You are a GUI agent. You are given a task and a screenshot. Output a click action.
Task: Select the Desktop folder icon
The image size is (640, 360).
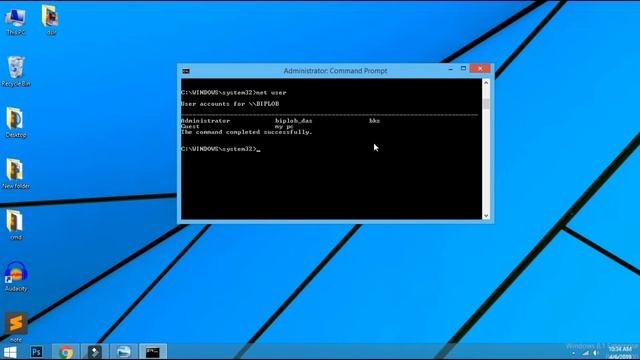(x=16, y=122)
